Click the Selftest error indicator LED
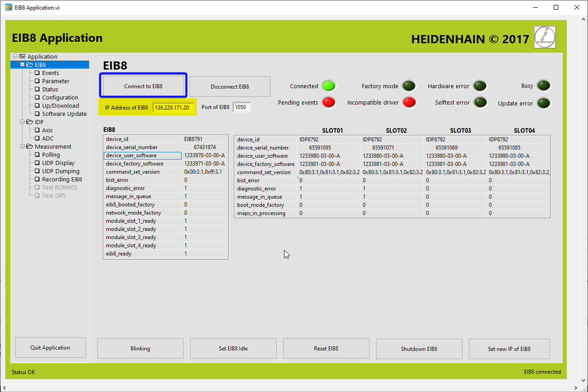This screenshot has width=588, height=392. [x=480, y=102]
